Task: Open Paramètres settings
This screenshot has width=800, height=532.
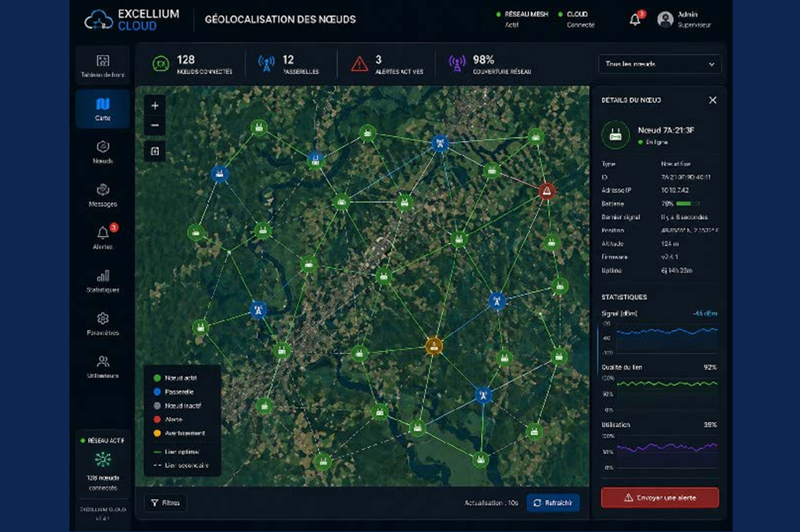Action: [x=102, y=324]
